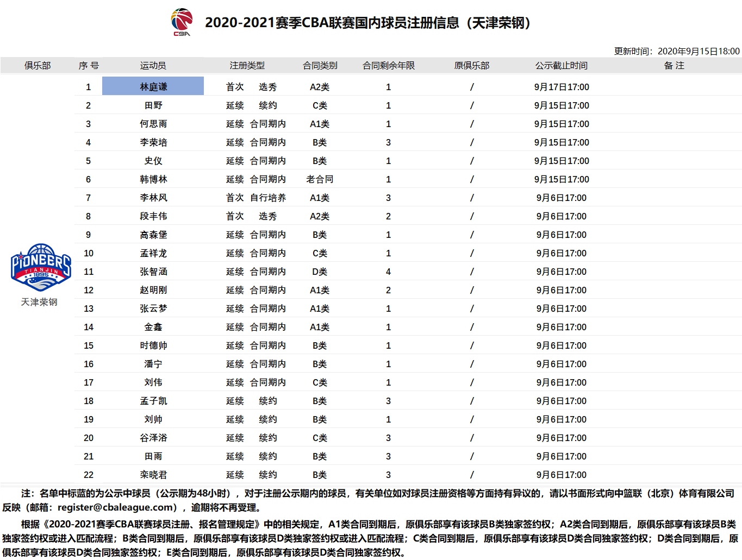Screen dimensions: 742x560
Task: Select the highlighted player cell 林庭谦
Action: pos(153,86)
